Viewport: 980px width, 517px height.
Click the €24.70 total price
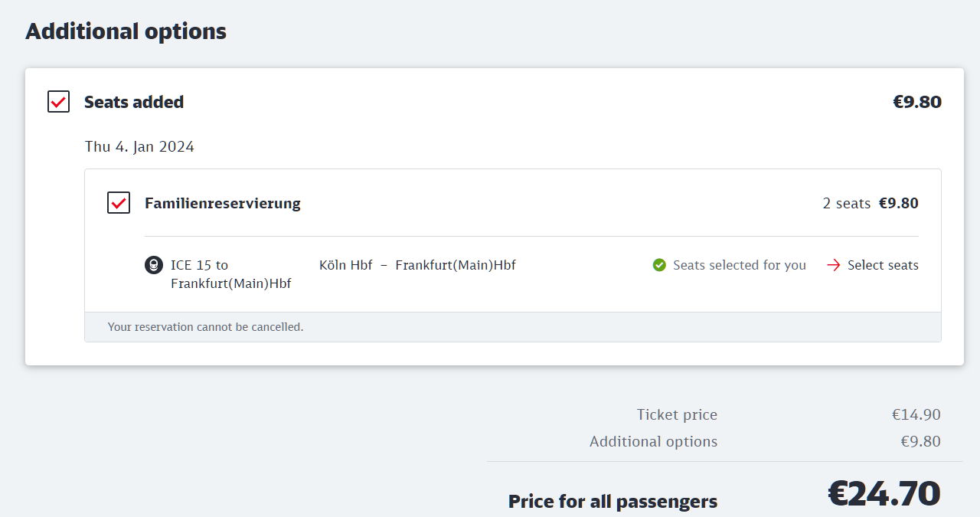(884, 493)
